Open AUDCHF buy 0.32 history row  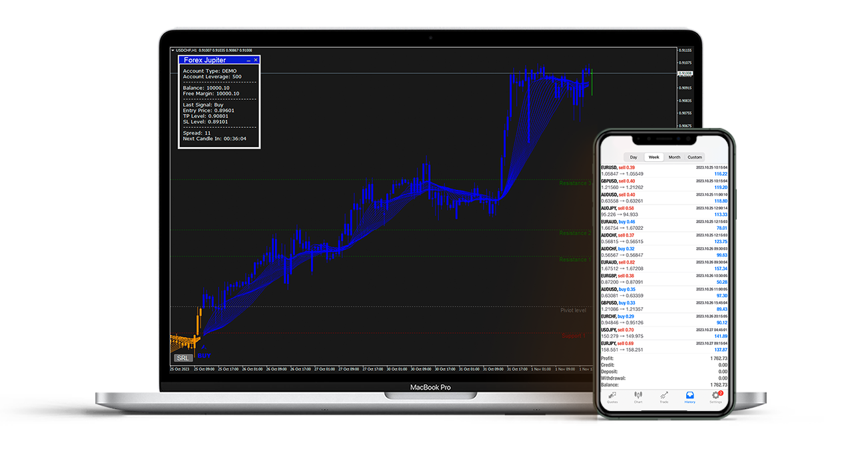pos(664,252)
